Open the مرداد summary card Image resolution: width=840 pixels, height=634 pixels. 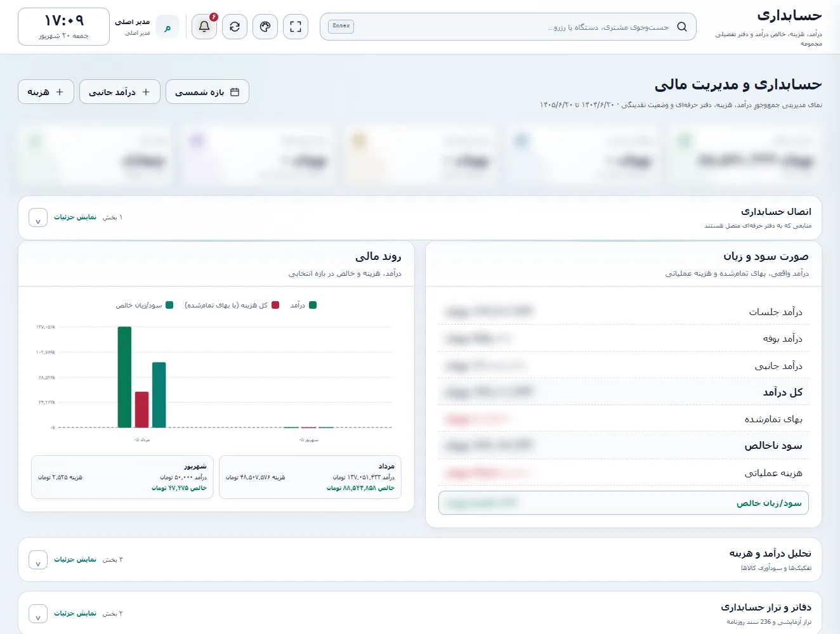310,477
